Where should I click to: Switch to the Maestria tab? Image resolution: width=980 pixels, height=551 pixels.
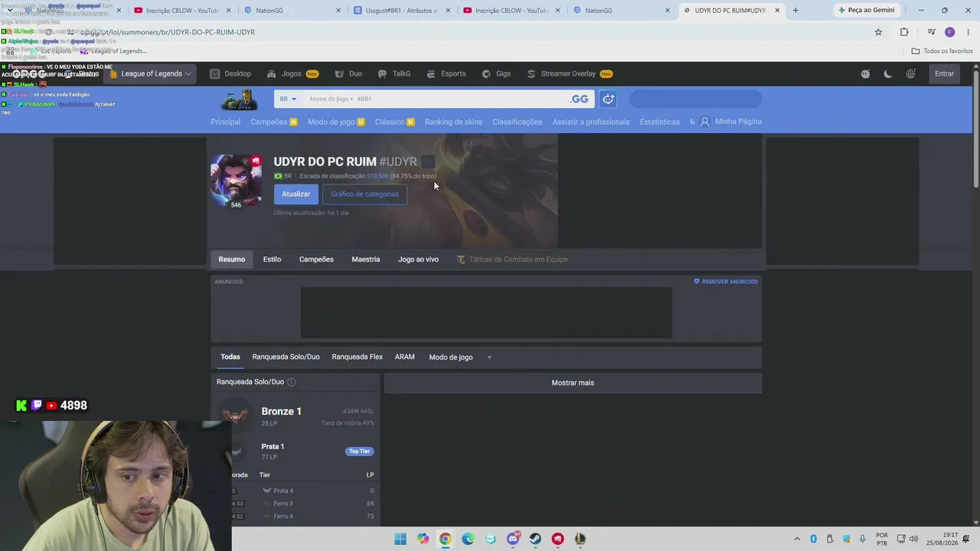point(366,259)
